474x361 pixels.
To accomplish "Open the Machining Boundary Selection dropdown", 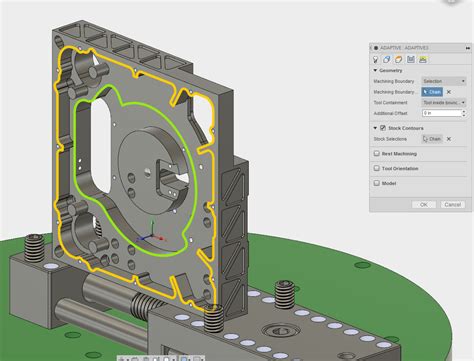I will (444, 81).
